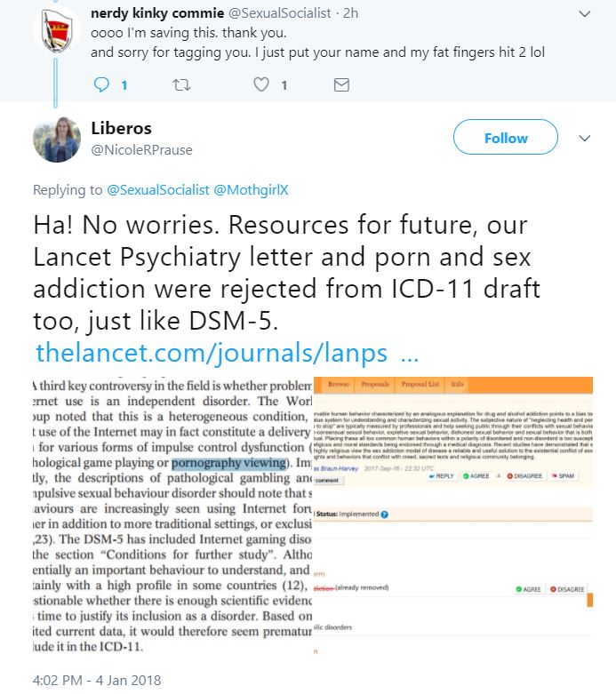The image size is (616, 694).
Task: Click the Liberos display name
Action: click(122, 128)
